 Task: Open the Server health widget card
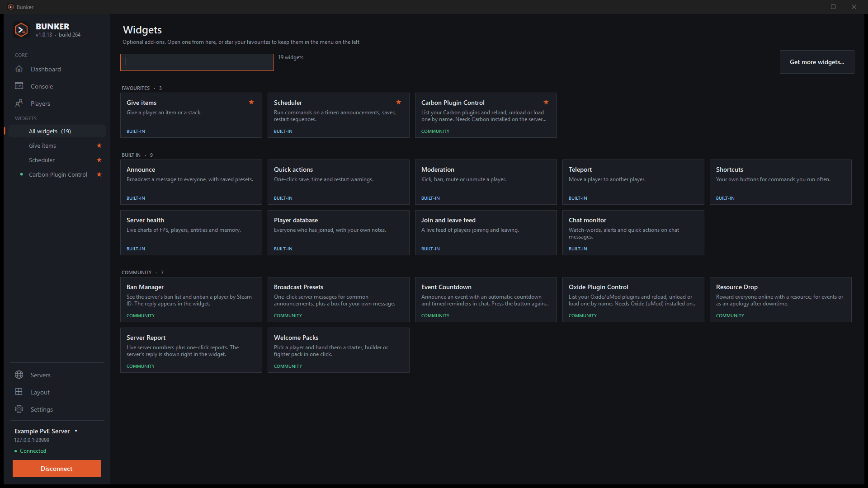pos(191,233)
